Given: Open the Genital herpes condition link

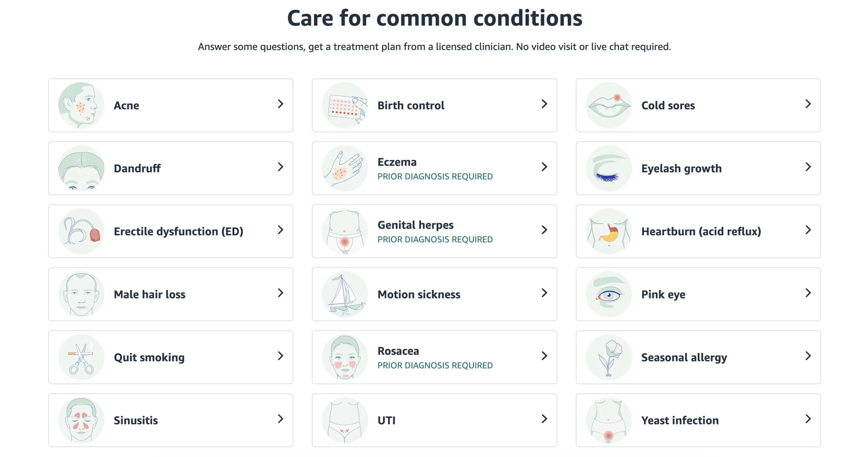Looking at the screenshot, I should coord(415,225).
